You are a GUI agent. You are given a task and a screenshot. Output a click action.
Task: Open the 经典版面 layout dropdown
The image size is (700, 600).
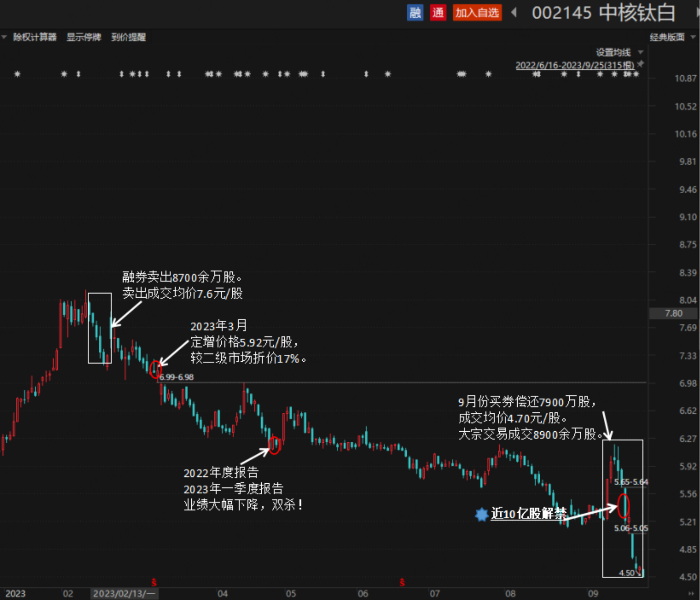[672, 37]
